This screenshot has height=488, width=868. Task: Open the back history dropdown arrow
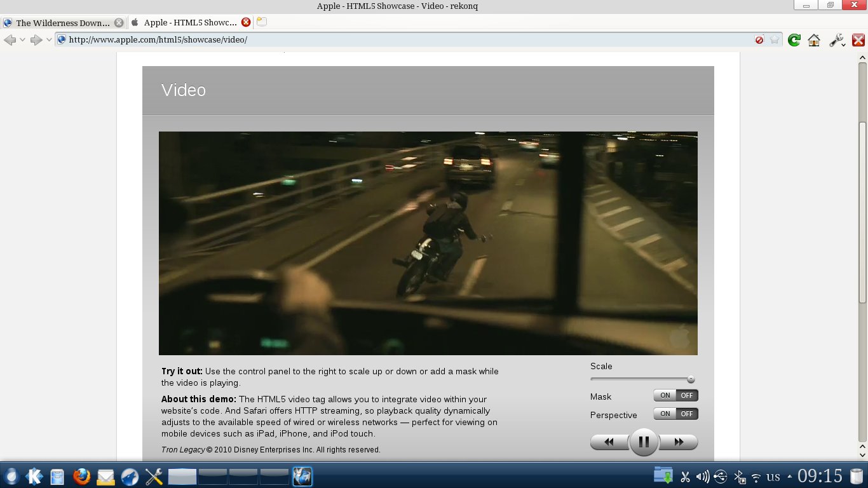(22, 40)
